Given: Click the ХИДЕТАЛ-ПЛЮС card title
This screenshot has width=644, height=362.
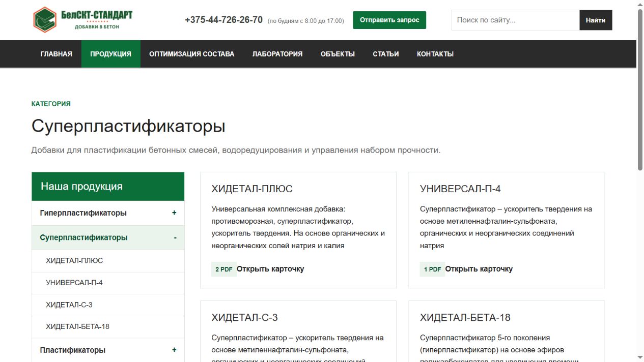Looking at the screenshot, I should tap(252, 189).
